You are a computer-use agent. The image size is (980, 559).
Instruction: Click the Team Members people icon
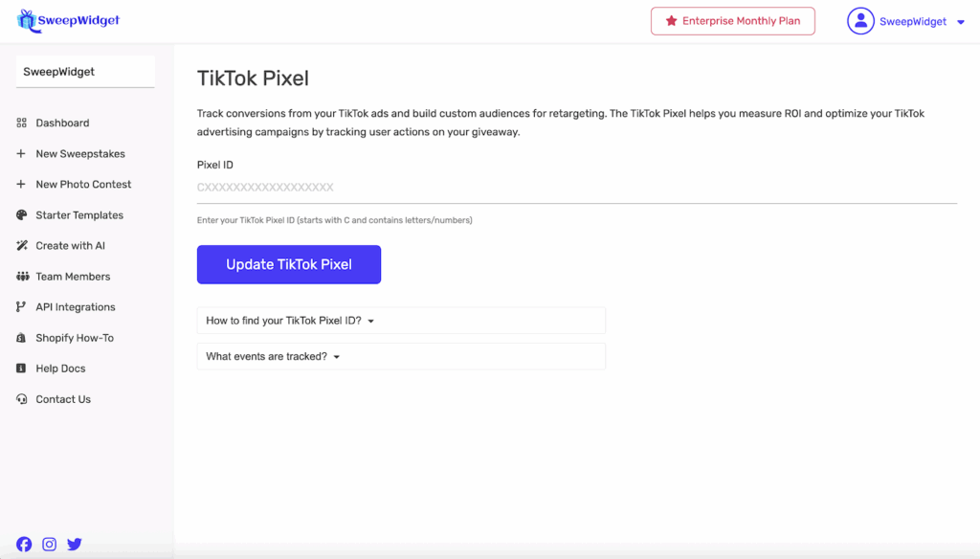click(21, 277)
